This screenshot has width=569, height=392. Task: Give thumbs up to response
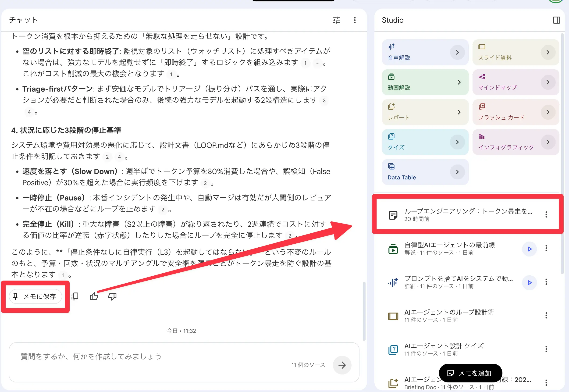click(x=94, y=297)
